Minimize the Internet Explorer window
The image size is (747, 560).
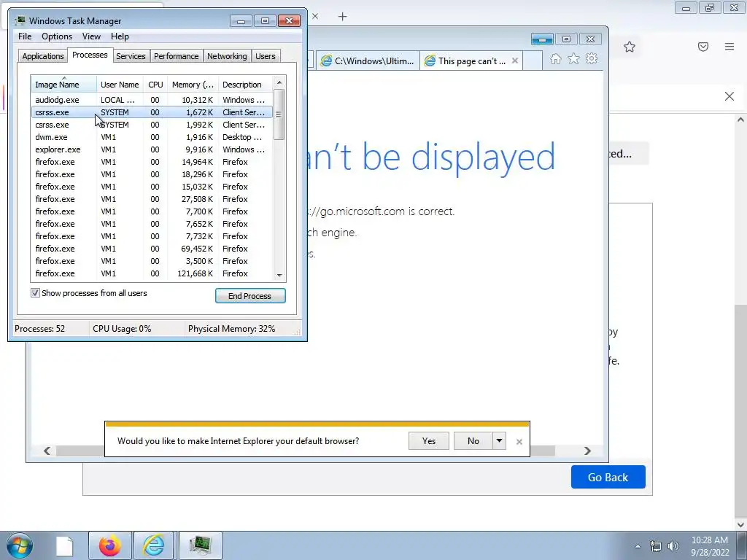[x=542, y=39]
